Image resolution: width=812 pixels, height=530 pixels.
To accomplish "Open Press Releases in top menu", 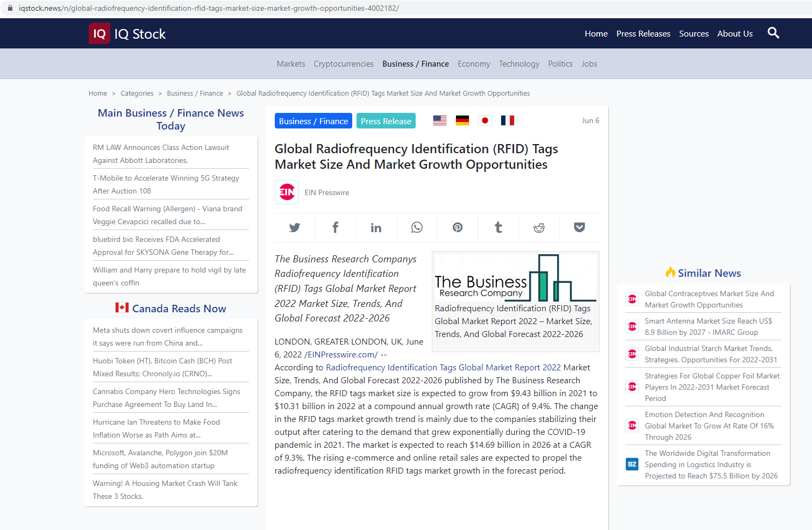I will pyautogui.click(x=643, y=33).
